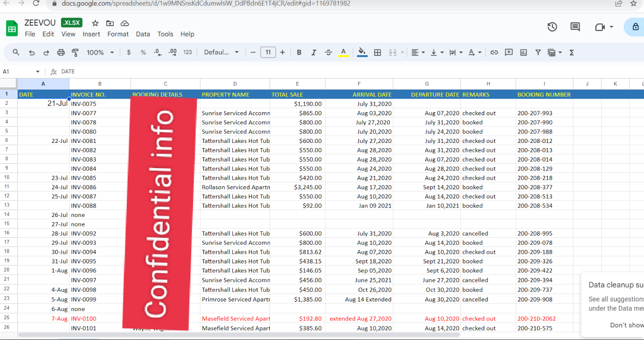Open the comments history icon

[575, 27]
